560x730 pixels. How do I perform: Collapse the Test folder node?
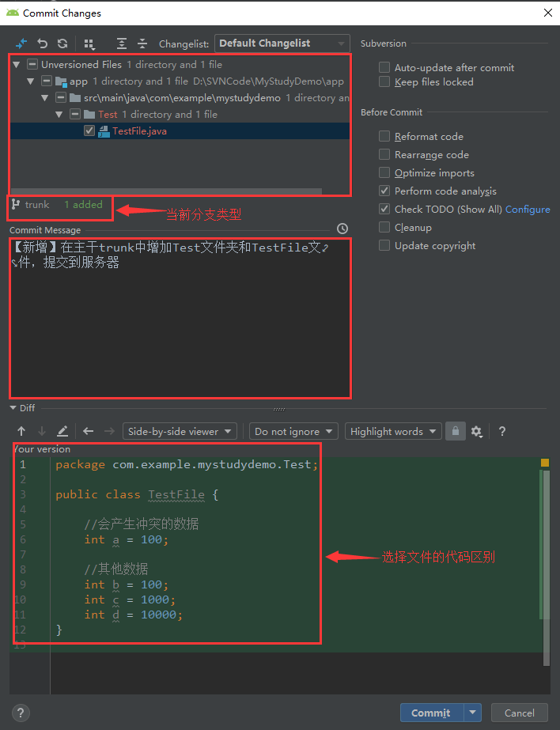59,115
